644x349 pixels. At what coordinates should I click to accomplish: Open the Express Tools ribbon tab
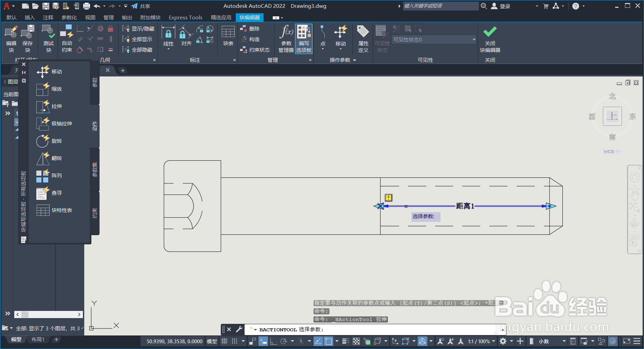(185, 17)
